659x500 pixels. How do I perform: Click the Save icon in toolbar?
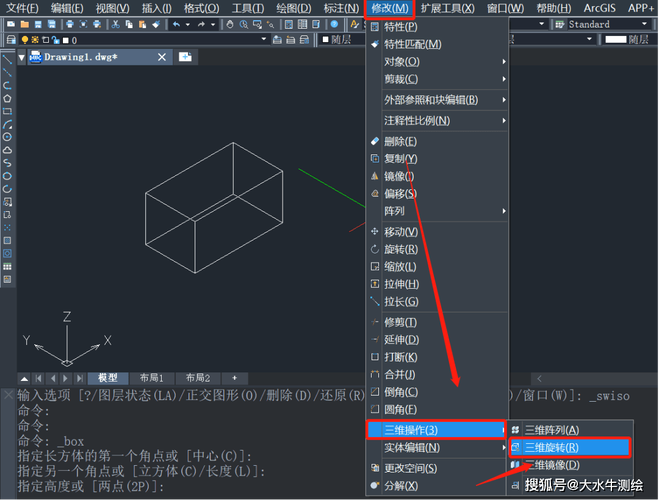click(38, 24)
